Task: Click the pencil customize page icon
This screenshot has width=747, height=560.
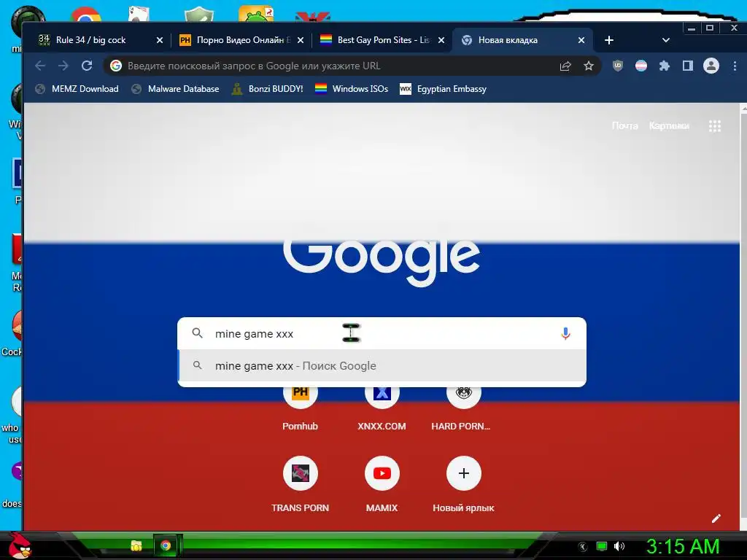Action: [x=716, y=518]
